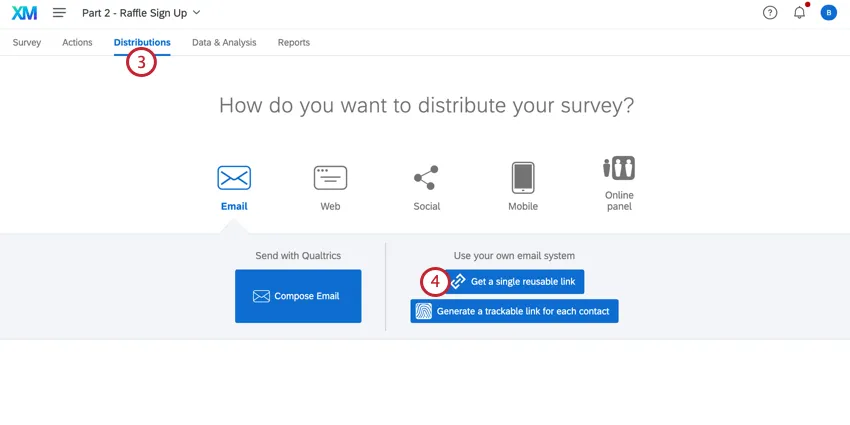Open the user account avatar
Viewport: 850px width, 425px height.
click(828, 13)
